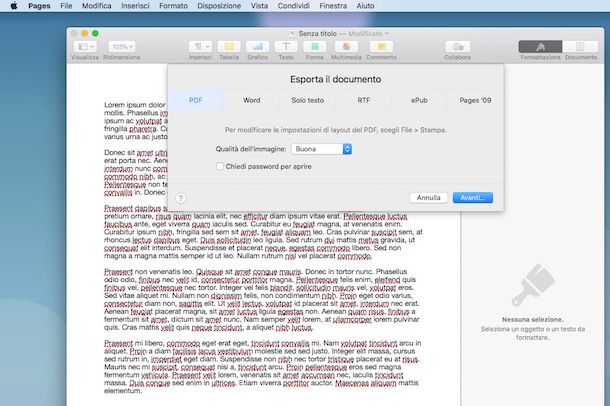Screen dimensions: 610x406
Task: Click the Avanti button
Action: 473,198
